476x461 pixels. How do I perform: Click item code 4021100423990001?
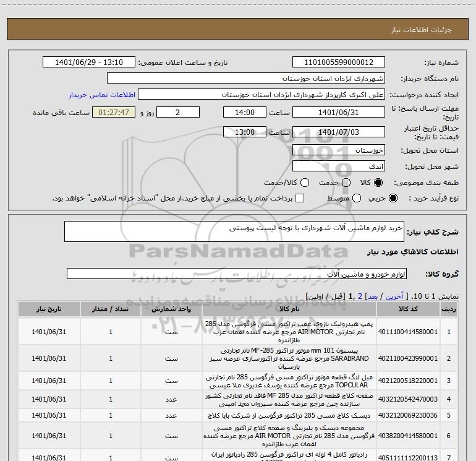[408, 358]
